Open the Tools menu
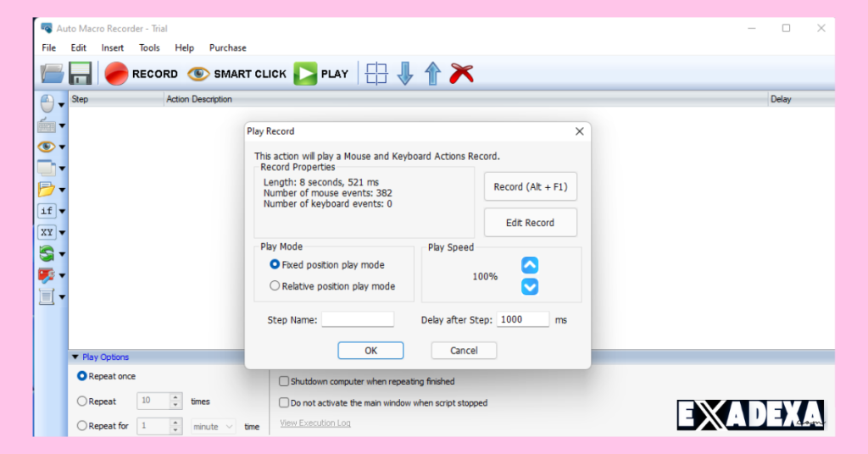Viewport: 868px width, 454px height. pyautogui.click(x=149, y=47)
